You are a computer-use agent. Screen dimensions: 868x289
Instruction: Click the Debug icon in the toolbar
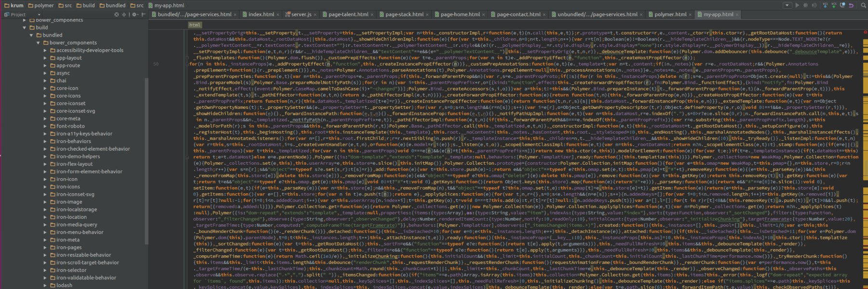click(806, 5)
